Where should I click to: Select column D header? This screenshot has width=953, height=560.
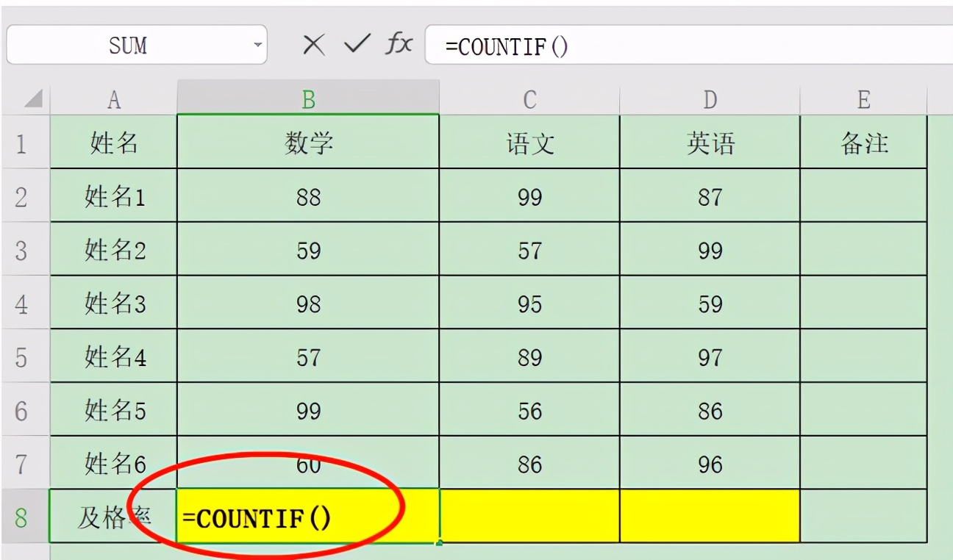[x=710, y=99]
